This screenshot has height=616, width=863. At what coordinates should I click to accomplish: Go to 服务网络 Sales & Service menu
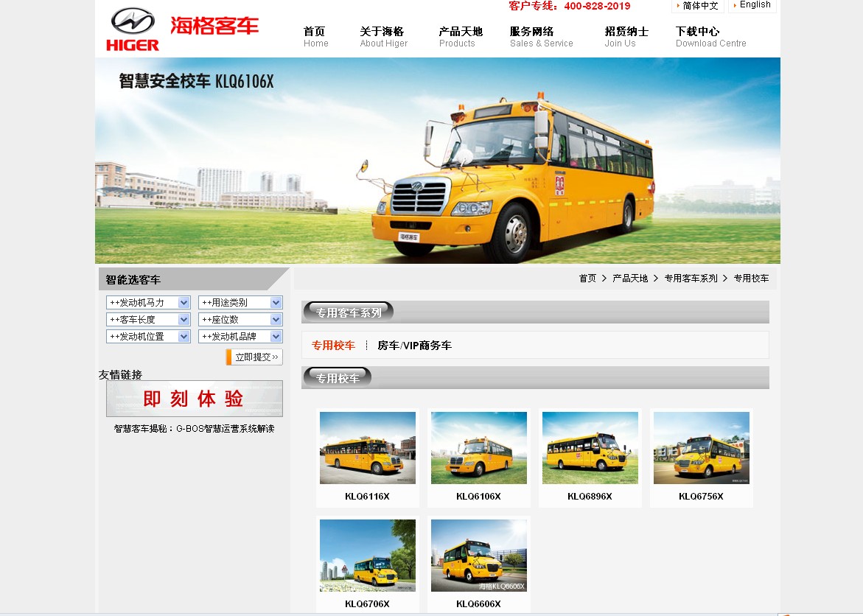(541, 37)
